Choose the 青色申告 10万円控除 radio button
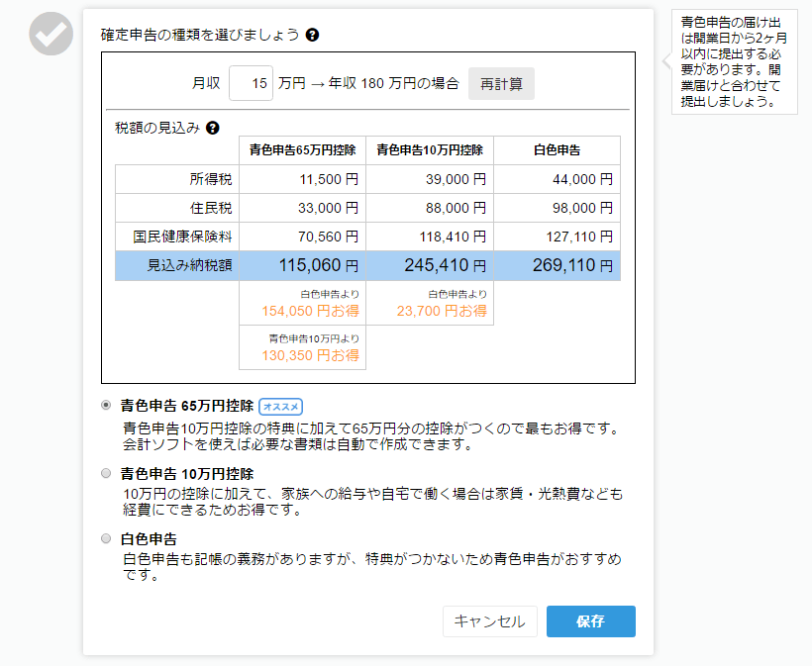812x666 pixels. [106, 473]
